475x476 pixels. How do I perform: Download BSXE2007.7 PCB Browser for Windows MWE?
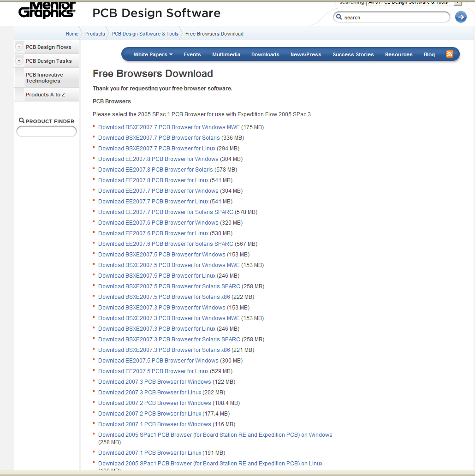(x=169, y=127)
